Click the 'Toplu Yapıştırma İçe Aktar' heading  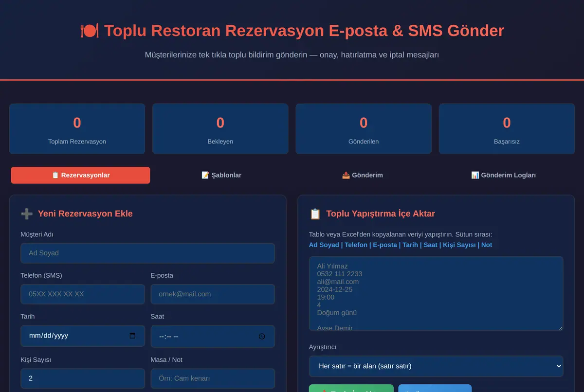[x=381, y=214]
